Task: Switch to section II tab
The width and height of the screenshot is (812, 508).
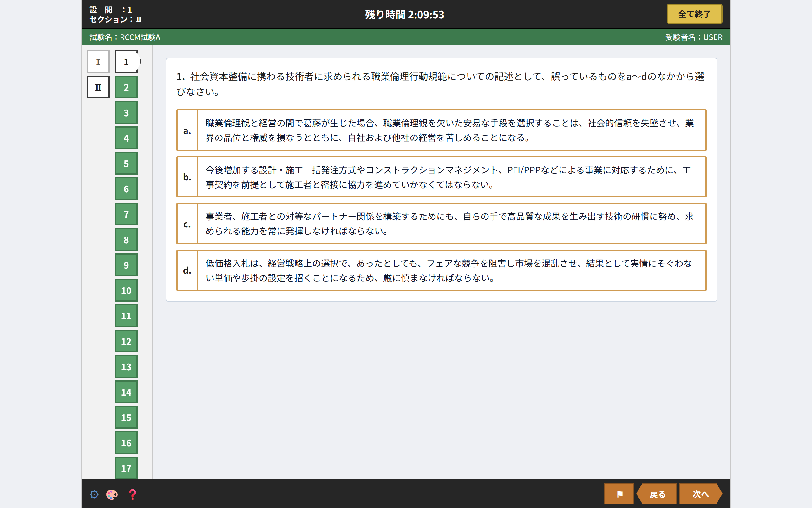Action: 98,87
